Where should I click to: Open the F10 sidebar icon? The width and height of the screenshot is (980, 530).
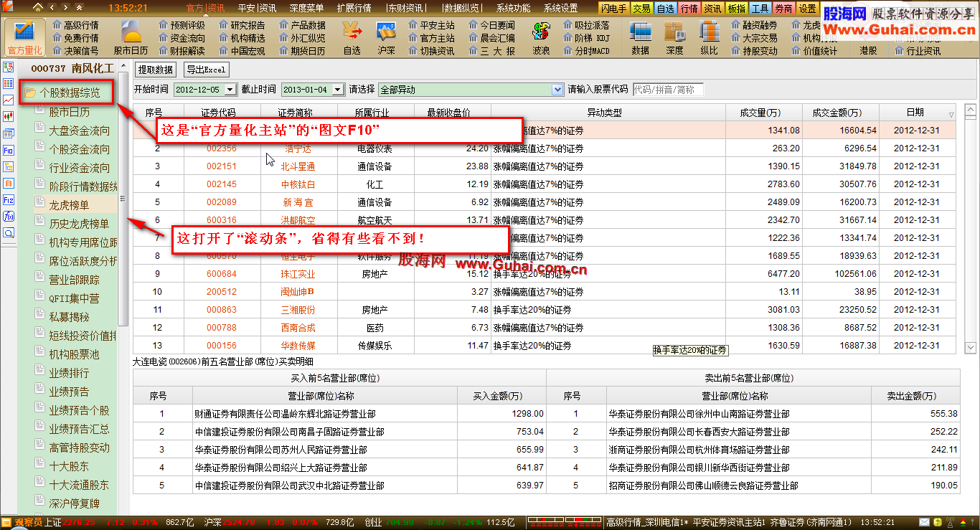tap(9, 150)
